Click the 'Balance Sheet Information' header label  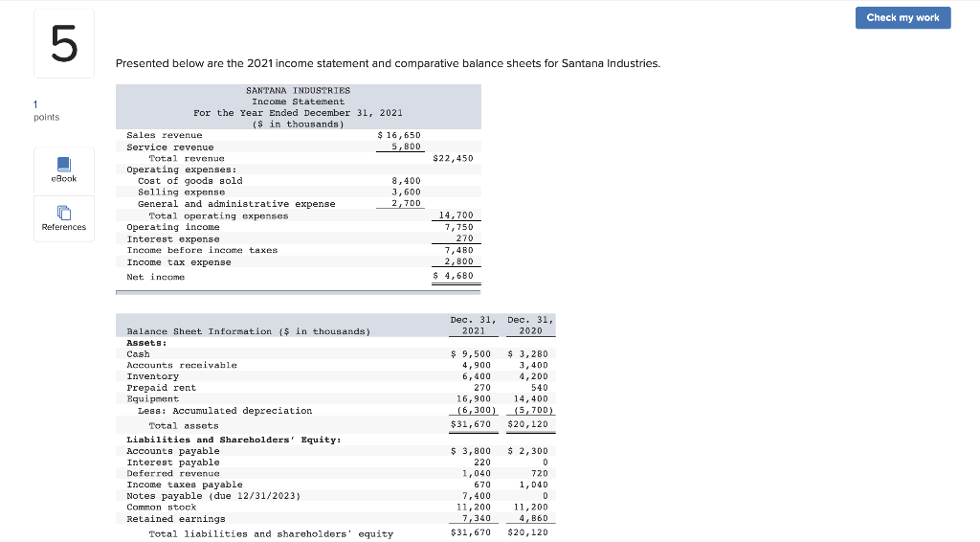tap(249, 331)
